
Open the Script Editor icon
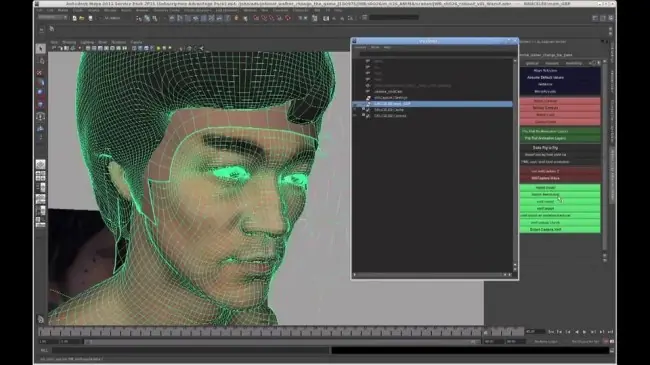[611, 350]
